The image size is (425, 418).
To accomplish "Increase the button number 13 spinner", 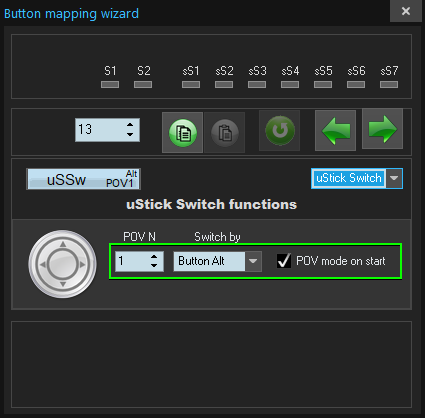I will (x=130, y=125).
